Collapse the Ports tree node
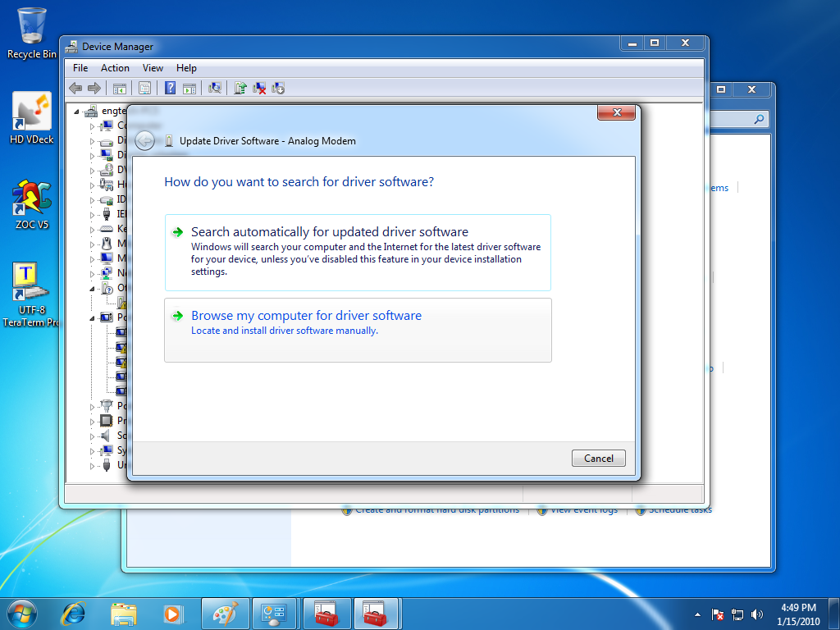Viewport: 840px width, 630px height. (93, 317)
